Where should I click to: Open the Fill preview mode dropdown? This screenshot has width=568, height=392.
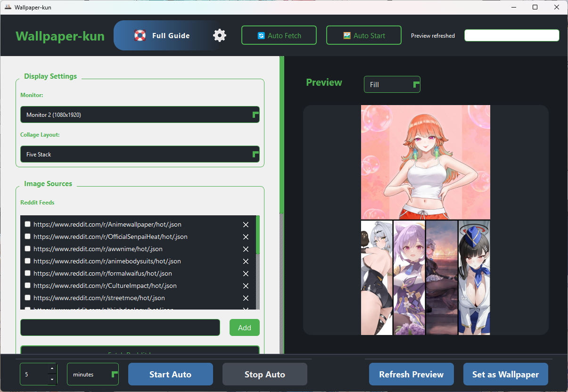click(392, 84)
